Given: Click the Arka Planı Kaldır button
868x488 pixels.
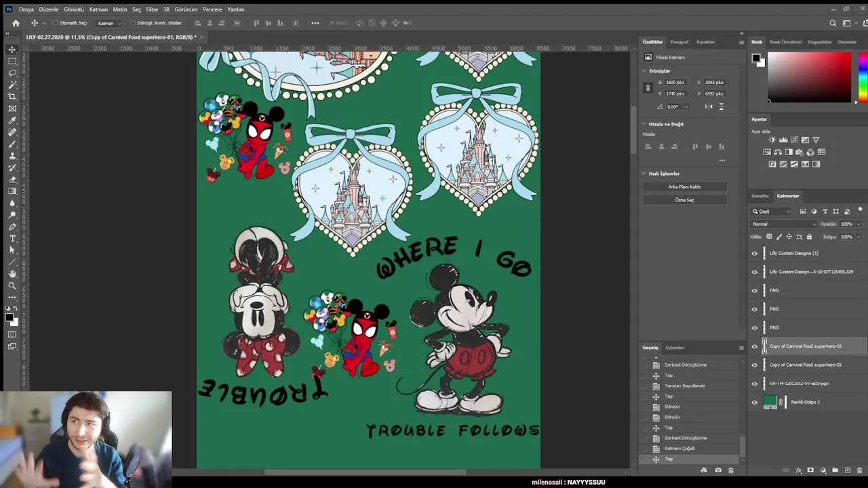Looking at the screenshot, I should click(x=684, y=186).
